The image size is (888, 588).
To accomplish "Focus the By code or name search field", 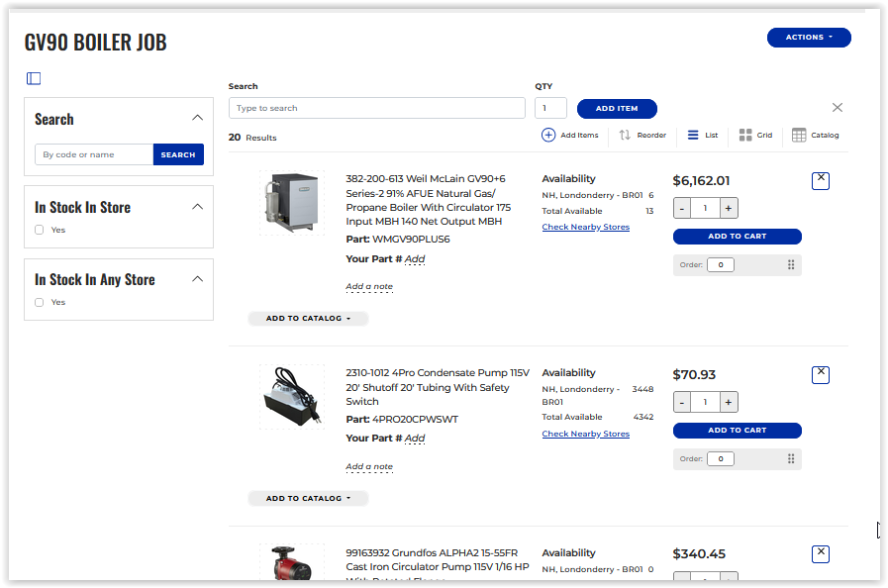I will tap(94, 154).
